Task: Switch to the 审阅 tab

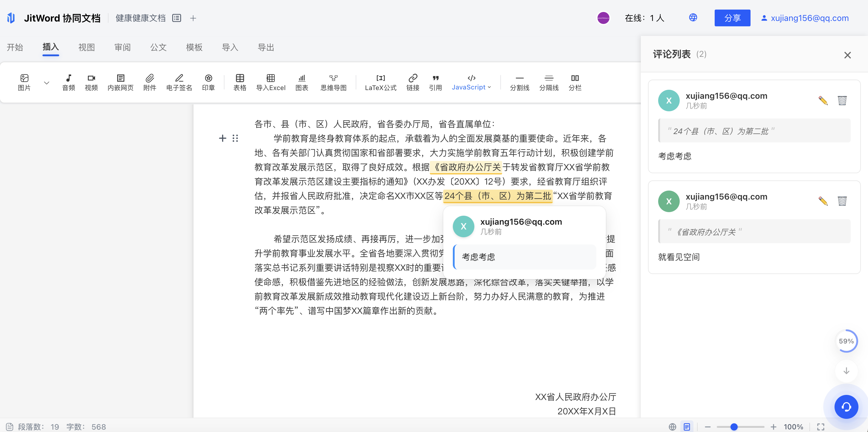Action: click(x=122, y=47)
